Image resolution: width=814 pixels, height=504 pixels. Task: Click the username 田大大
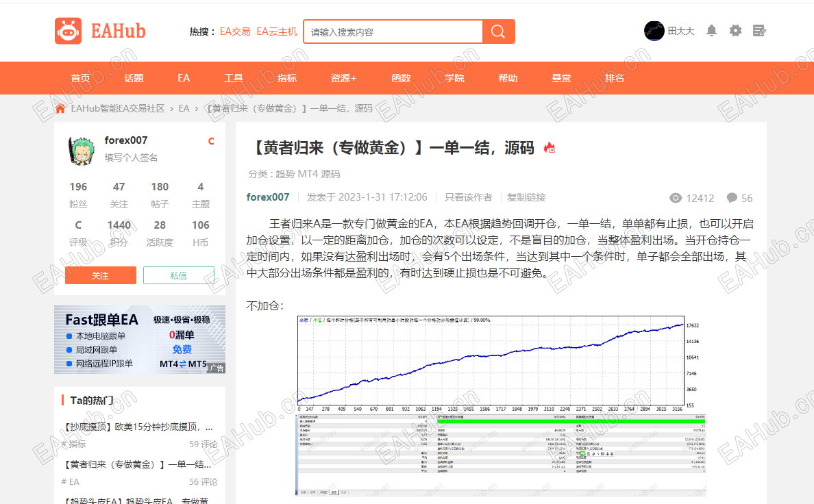[681, 31]
